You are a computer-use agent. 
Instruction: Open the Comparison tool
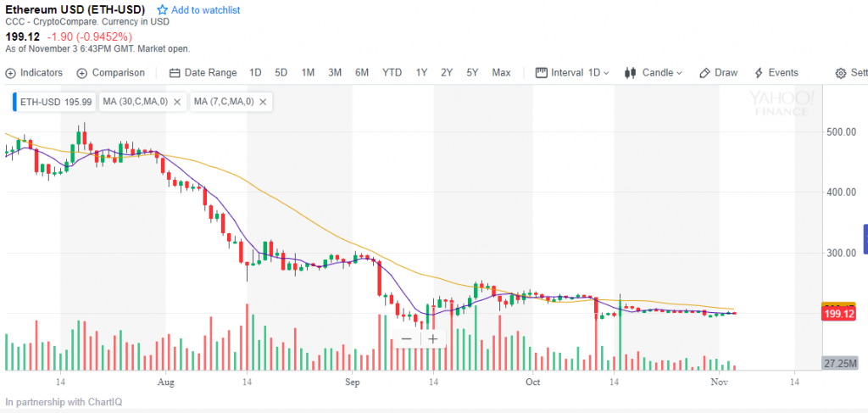[x=111, y=73]
